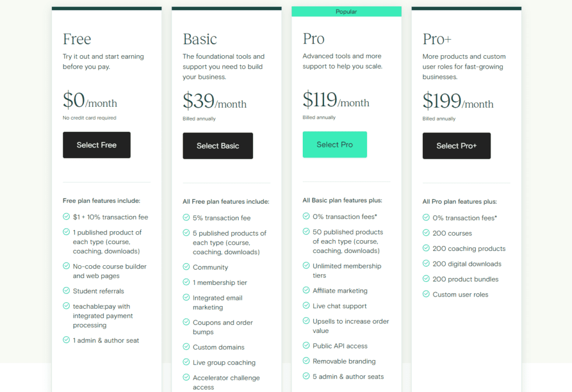This screenshot has height=392, width=572.
Task: Click the "Pro" plan title heading
Action: coord(313,39)
